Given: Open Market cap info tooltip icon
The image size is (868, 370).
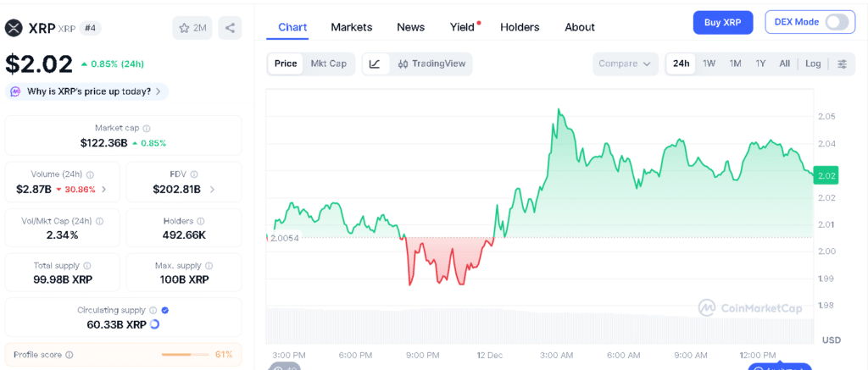Looking at the screenshot, I should 146,129.
